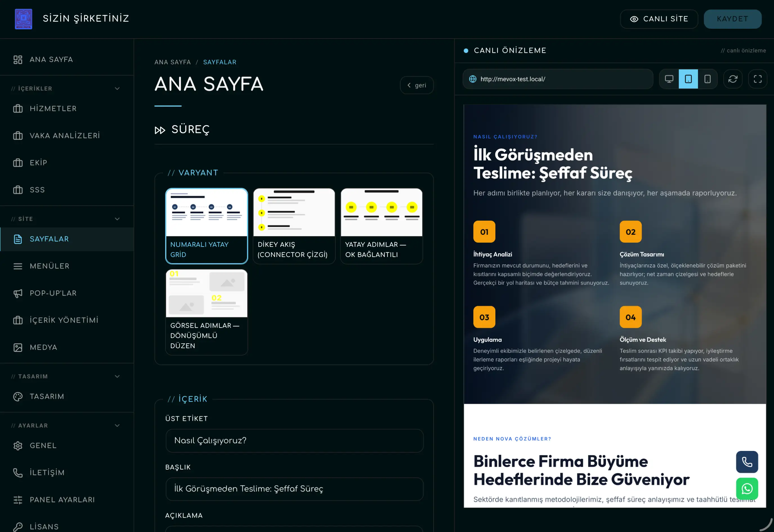
Task: Click the Genel gear icon
Action: [x=18, y=446]
